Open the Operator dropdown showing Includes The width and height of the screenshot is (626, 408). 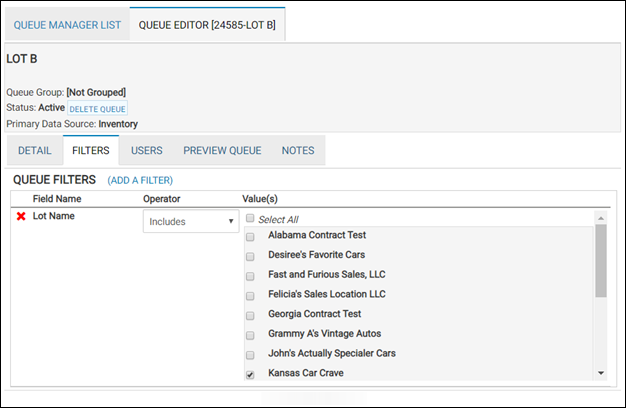(189, 221)
